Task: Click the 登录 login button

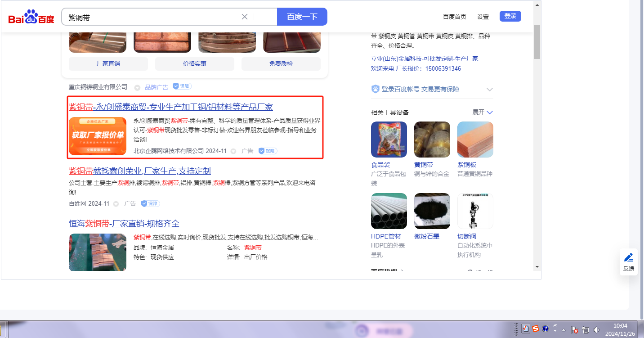Action: click(x=510, y=16)
